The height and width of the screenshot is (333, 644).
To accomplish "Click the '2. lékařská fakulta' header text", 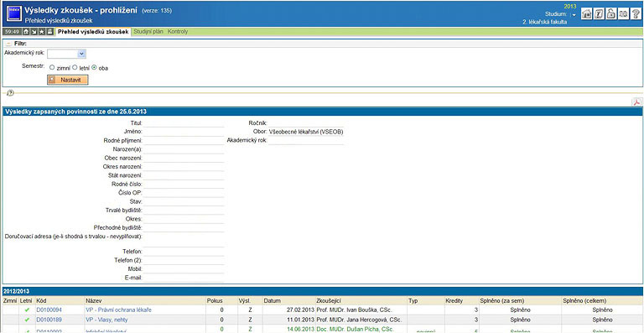I will click(544, 22).
